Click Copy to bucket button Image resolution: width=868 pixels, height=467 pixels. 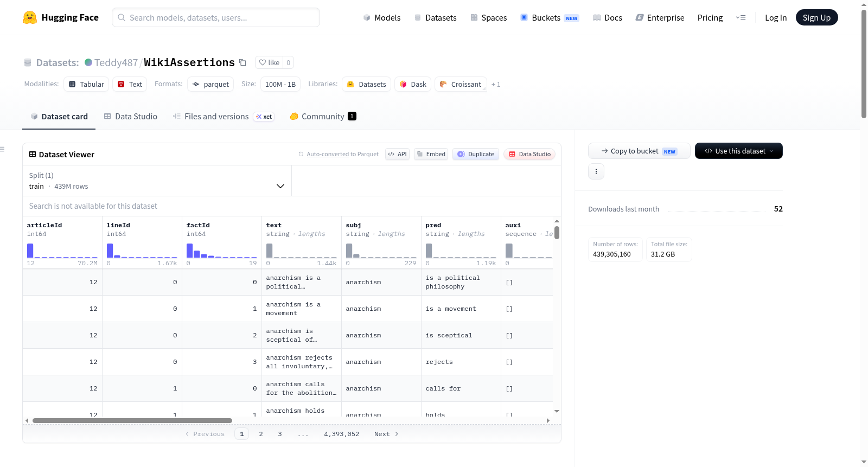pos(639,151)
